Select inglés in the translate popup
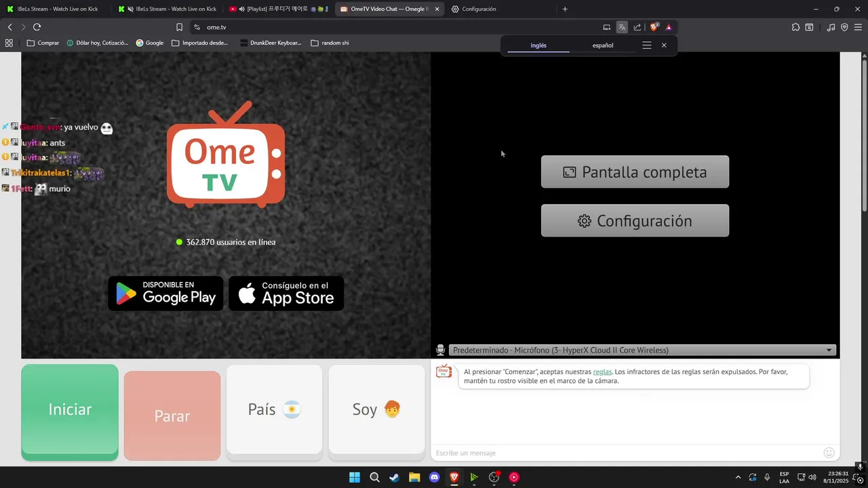This screenshot has height=488, width=868. click(538, 45)
